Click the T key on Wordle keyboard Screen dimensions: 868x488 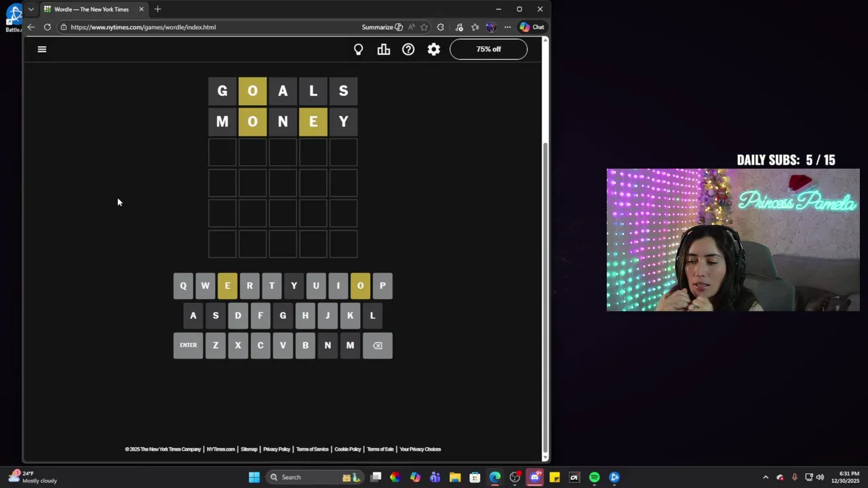[272, 286]
